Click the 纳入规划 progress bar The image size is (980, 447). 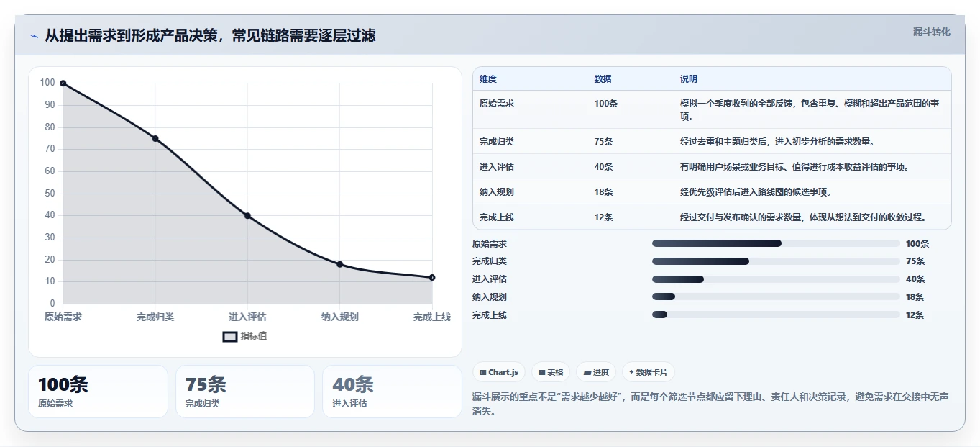point(776,297)
